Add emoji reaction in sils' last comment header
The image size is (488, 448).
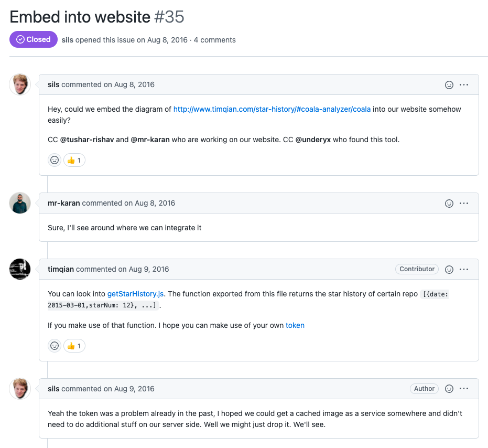[449, 389]
